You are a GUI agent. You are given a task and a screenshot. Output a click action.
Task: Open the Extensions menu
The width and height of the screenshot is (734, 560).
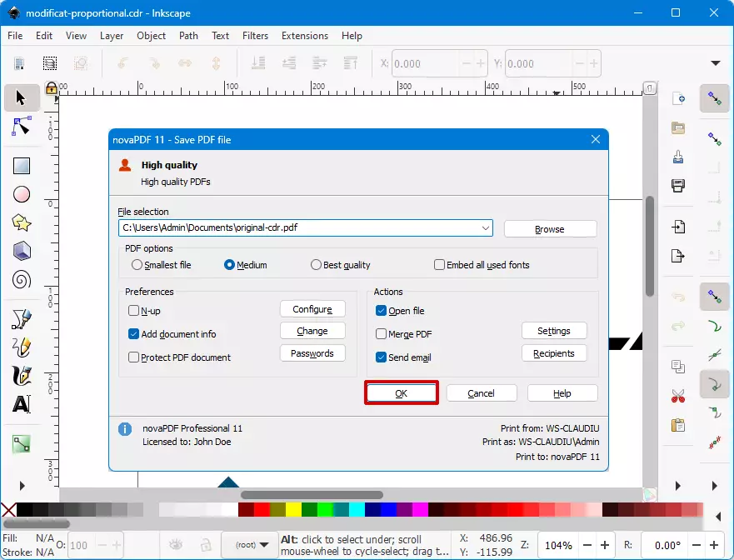(x=305, y=36)
